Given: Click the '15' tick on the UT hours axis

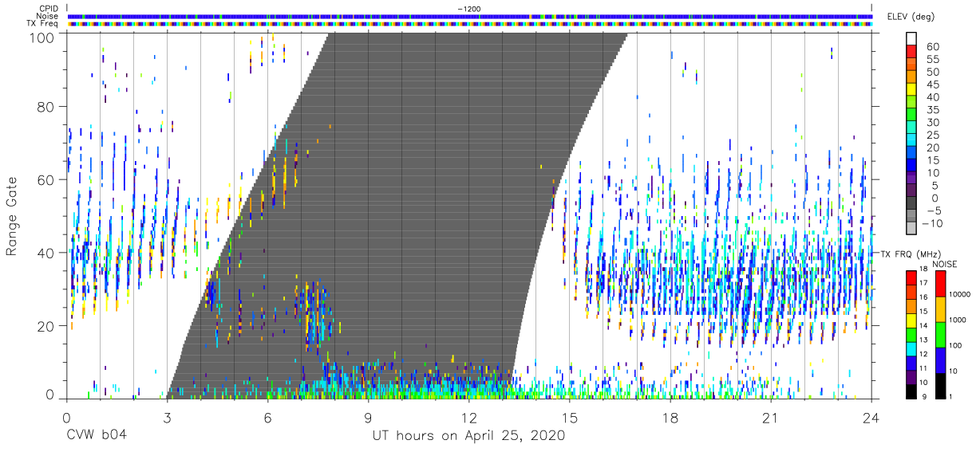Looking at the screenshot, I should [x=569, y=418].
